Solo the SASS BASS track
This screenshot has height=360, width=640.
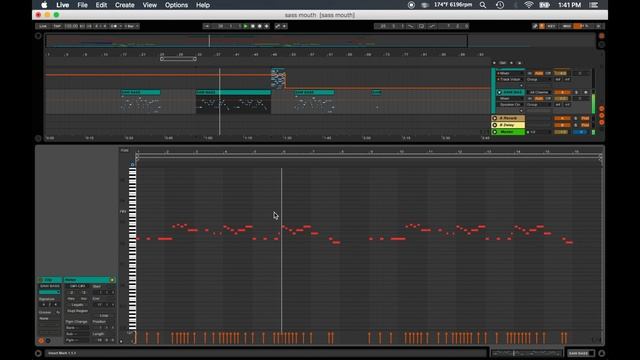click(x=576, y=92)
